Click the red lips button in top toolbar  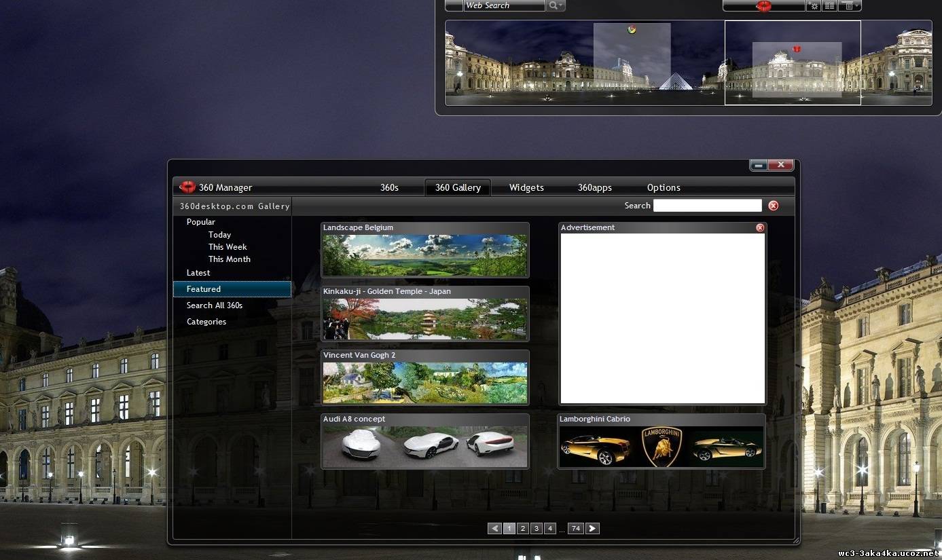coord(764,5)
